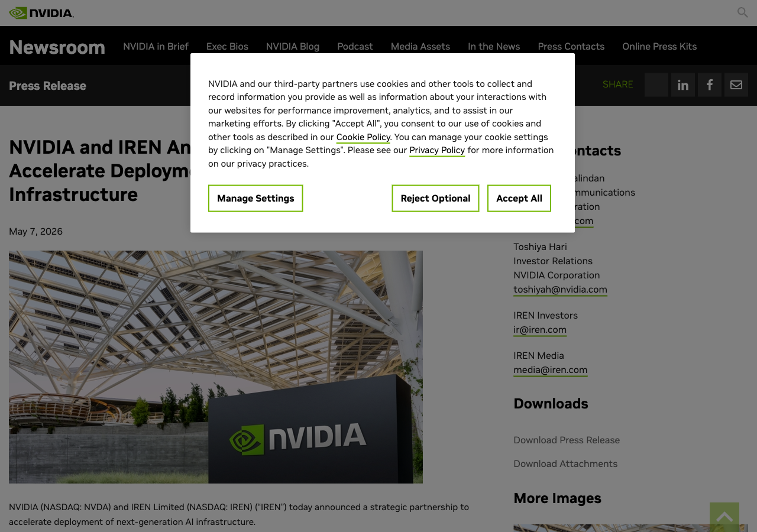The height and width of the screenshot is (532, 757).
Task: Click the NVIDIA logo in header
Action: (x=41, y=12)
